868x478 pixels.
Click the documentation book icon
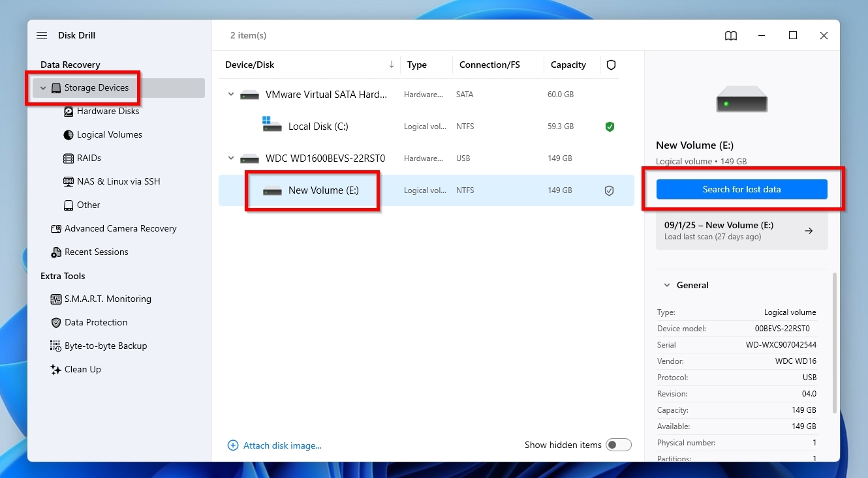click(730, 35)
